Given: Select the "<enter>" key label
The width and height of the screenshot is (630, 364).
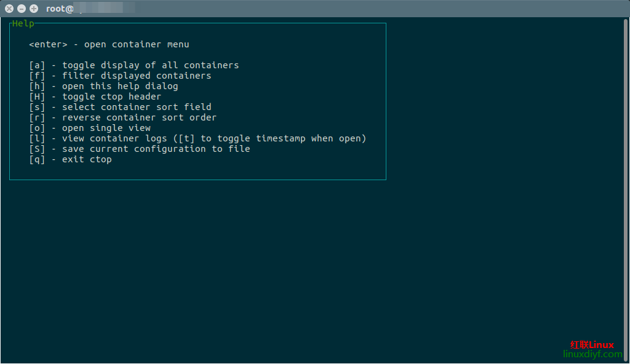Looking at the screenshot, I should point(48,44).
